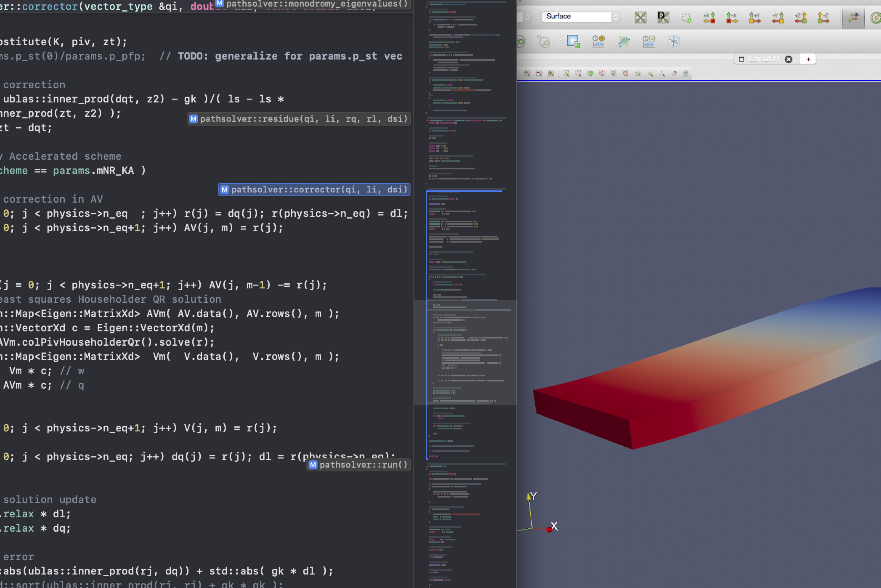Jump to pathsolver::corrector method label
The height and width of the screenshot is (588, 881).
click(314, 189)
